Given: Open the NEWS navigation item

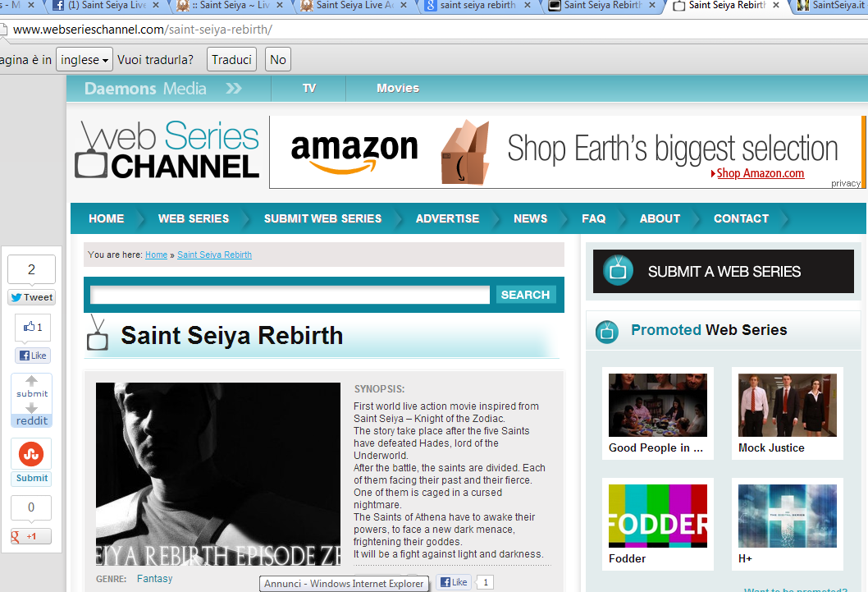Looking at the screenshot, I should 530,218.
